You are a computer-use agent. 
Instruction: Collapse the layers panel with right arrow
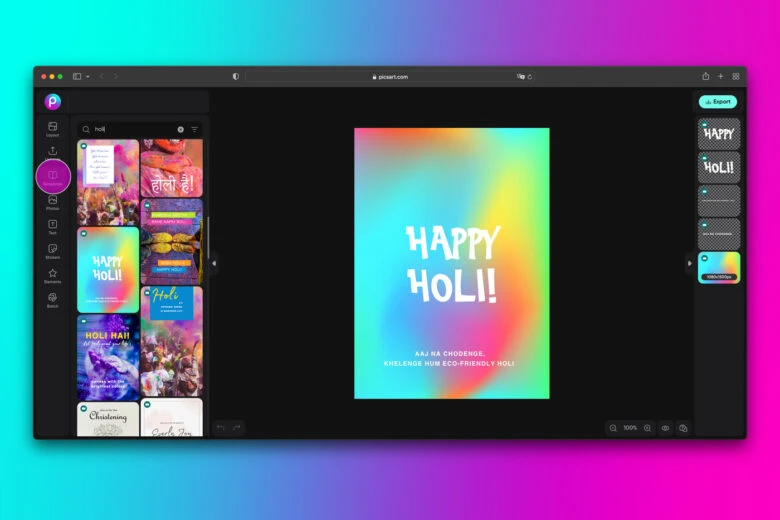coord(687,263)
